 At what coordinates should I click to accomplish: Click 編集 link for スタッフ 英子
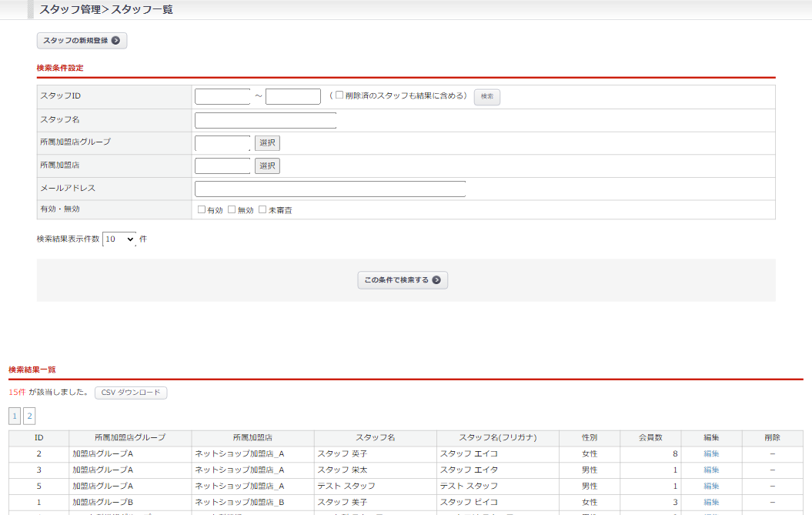click(x=711, y=454)
